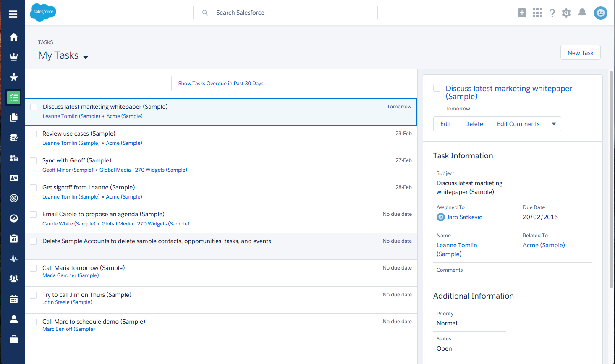Click the Salesforce cloud logo

[x=43, y=12]
